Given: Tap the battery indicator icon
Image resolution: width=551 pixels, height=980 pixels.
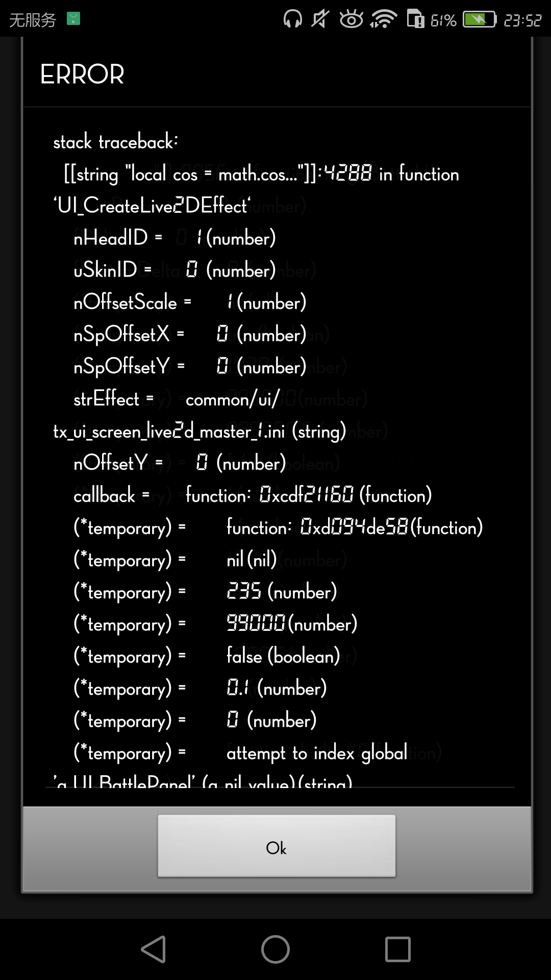Looking at the screenshot, I should [x=480, y=19].
